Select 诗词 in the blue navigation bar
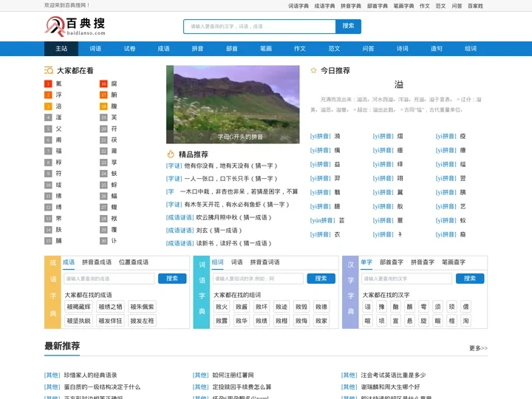This screenshot has height=399, width=532. click(x=403, y=49)
